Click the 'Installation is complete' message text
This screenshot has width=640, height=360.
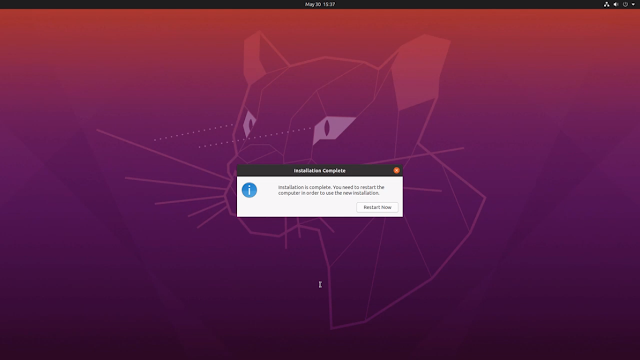click(331, 190)
